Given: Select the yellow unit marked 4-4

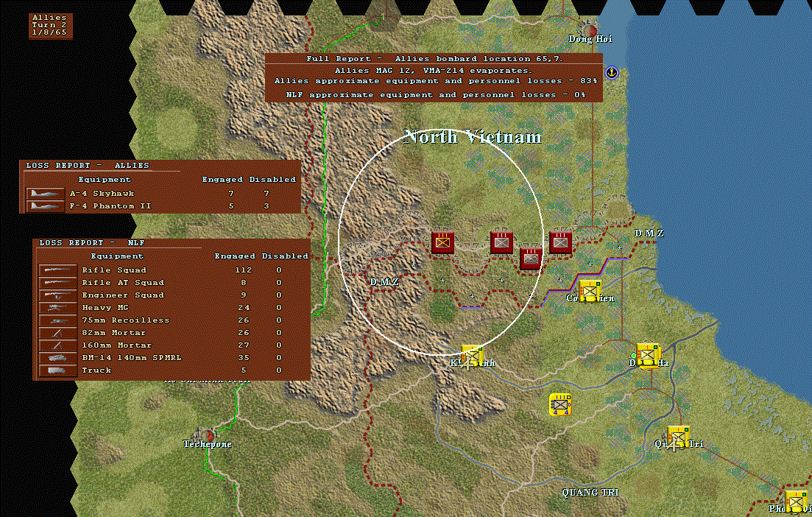Looking at the screenshot, I should click(x=560, y=404).
